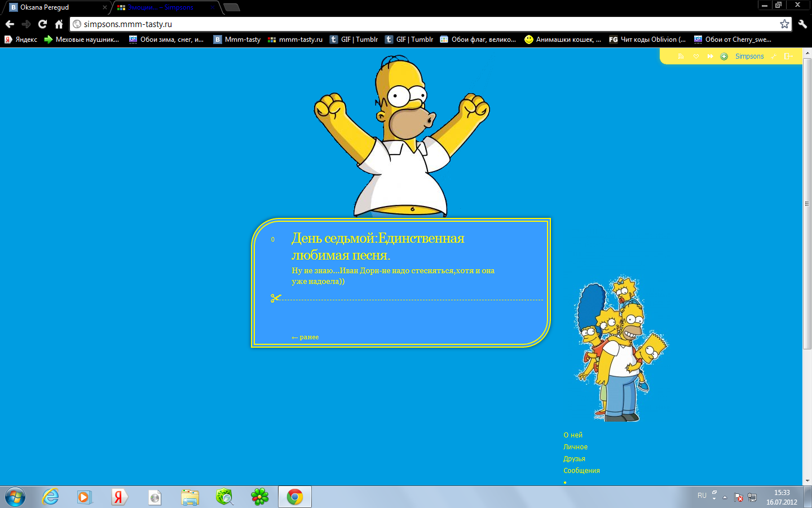Open the disc file icon on taskbar
The width and height of the screenshot is (812, 508).
coord(155,497)
